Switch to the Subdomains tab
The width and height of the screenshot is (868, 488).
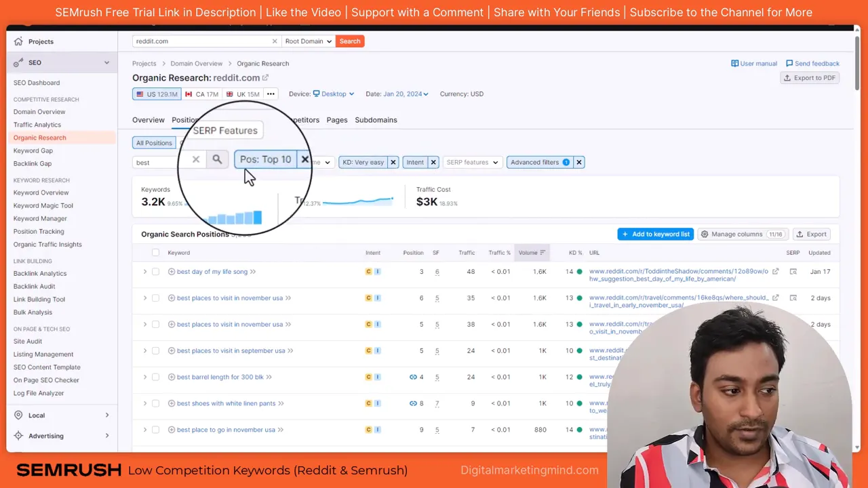click(376, 120)
